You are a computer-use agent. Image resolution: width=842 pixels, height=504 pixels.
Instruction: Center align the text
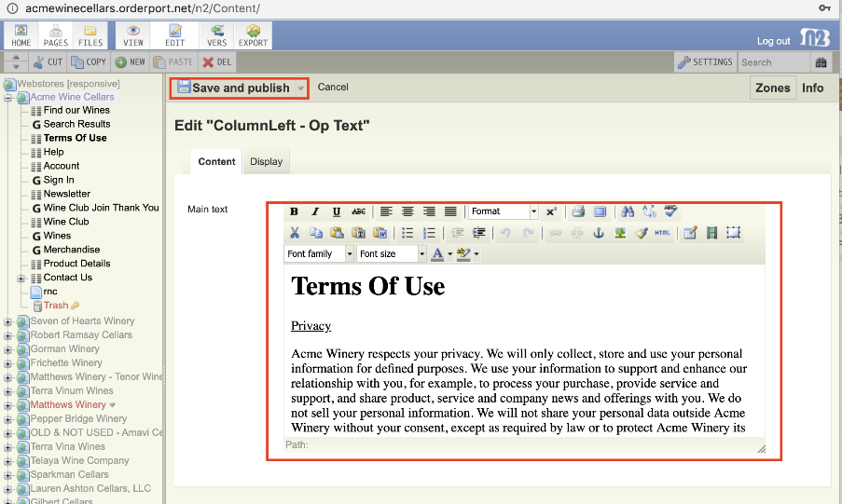[x=407, y=211]
